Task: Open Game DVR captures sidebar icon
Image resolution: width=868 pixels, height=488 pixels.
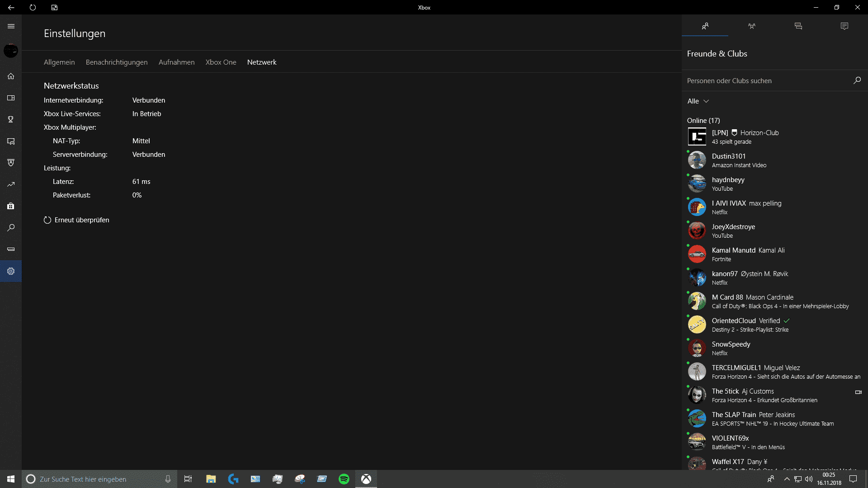Action: coord(11,141)
